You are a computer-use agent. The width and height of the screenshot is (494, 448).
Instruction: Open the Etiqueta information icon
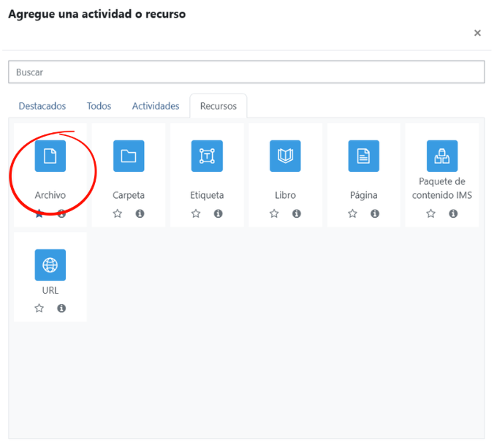pyautogui.click(x=218, y=213)
